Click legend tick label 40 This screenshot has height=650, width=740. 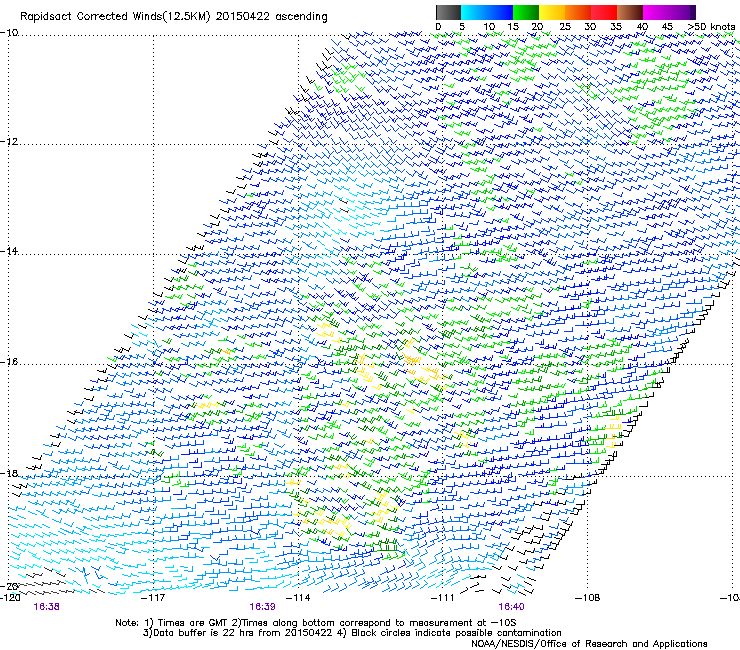pos(642,27)
